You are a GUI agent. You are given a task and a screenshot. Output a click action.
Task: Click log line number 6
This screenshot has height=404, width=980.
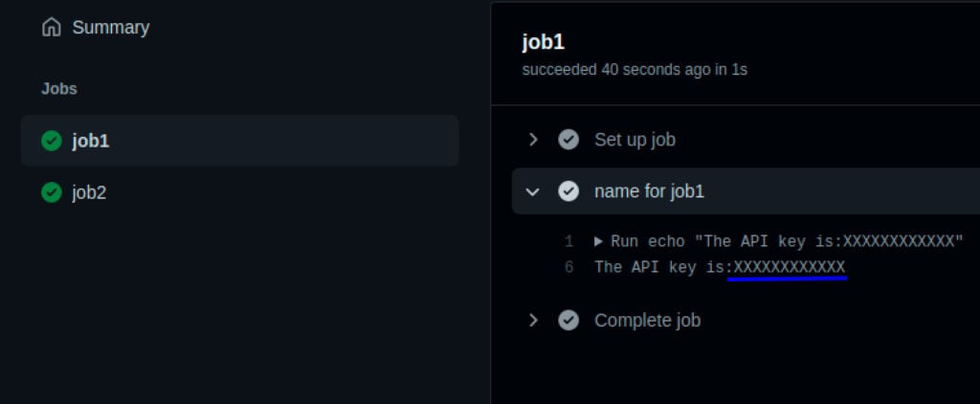568,268
